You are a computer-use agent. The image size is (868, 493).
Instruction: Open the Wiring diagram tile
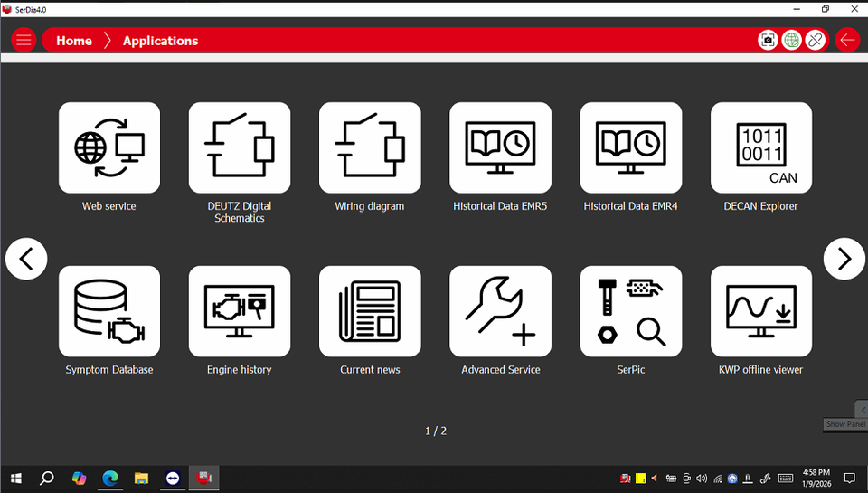[370, 148]
